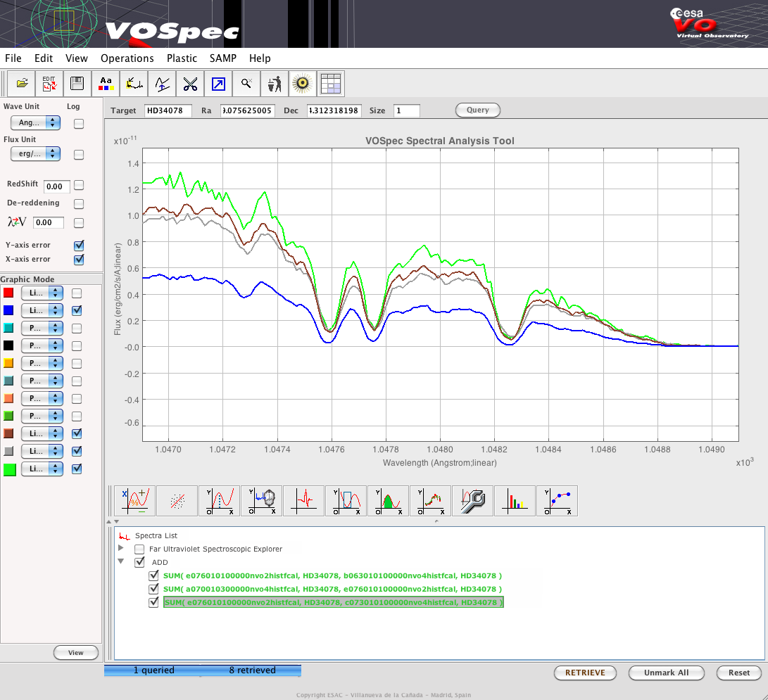Click the Size input field
The height and width of the screenshot is (700, 768).
(407, 110)
